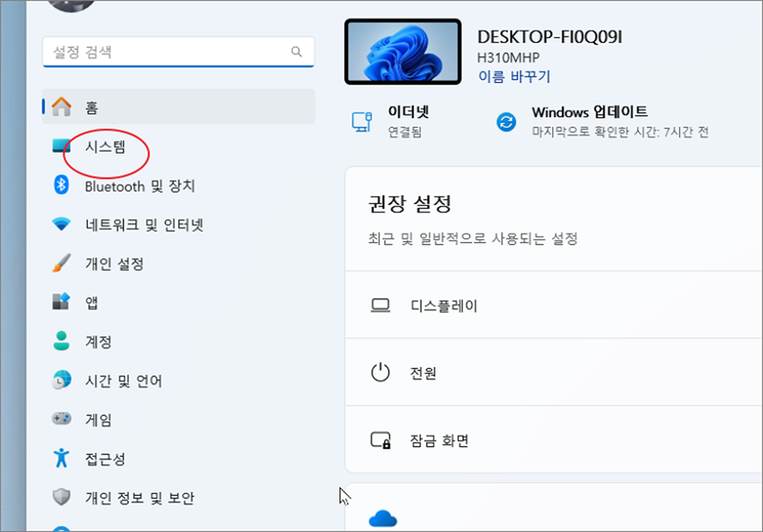Select Bluetooth 및 장치 category

click(x=178, y=185)
